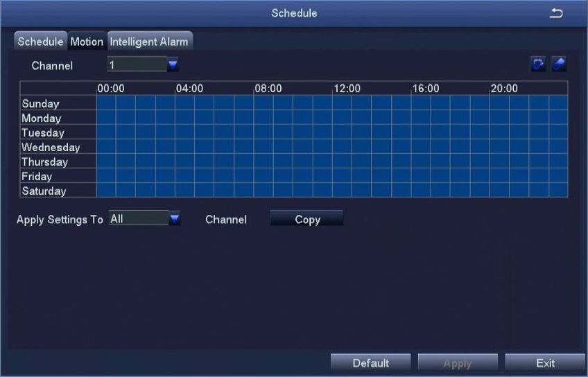Click the Default button
The image size is (588, 377).
click(370, 363)
